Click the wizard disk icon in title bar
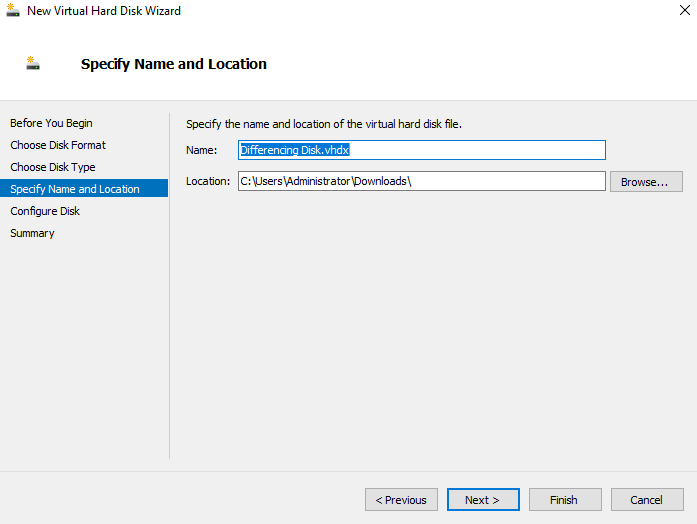 click(13, 10)
